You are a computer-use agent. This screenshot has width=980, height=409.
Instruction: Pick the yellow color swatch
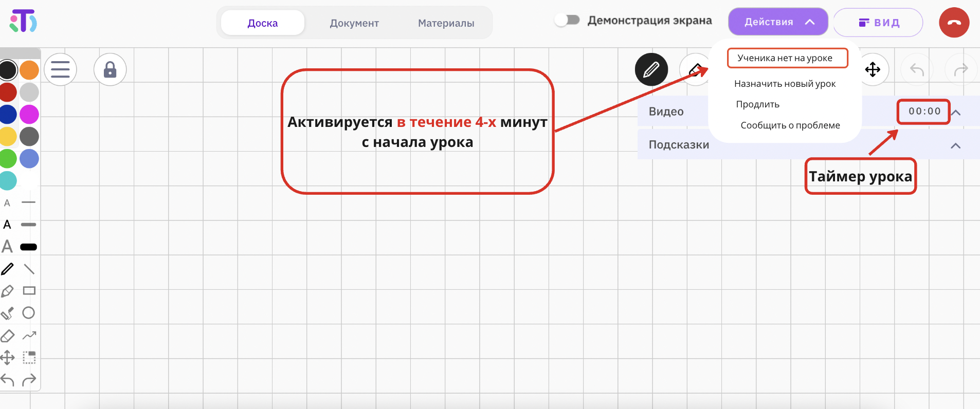coord(8,137)
